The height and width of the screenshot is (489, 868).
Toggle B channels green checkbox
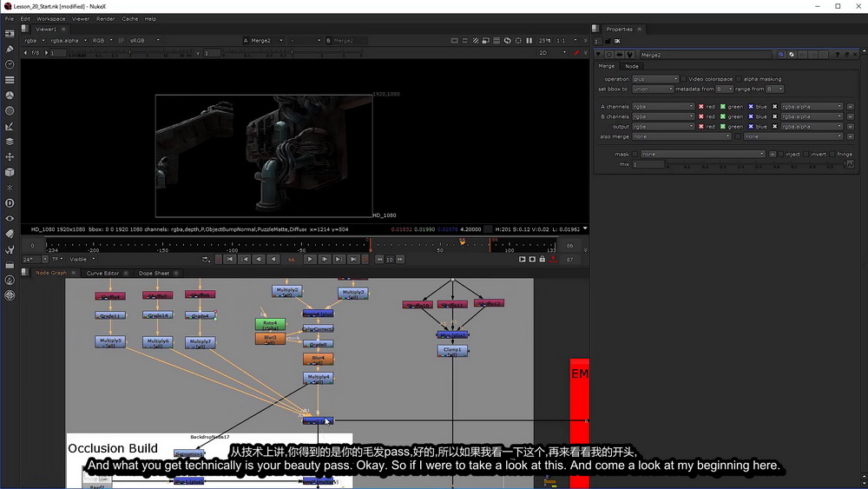tap(722, 116)
